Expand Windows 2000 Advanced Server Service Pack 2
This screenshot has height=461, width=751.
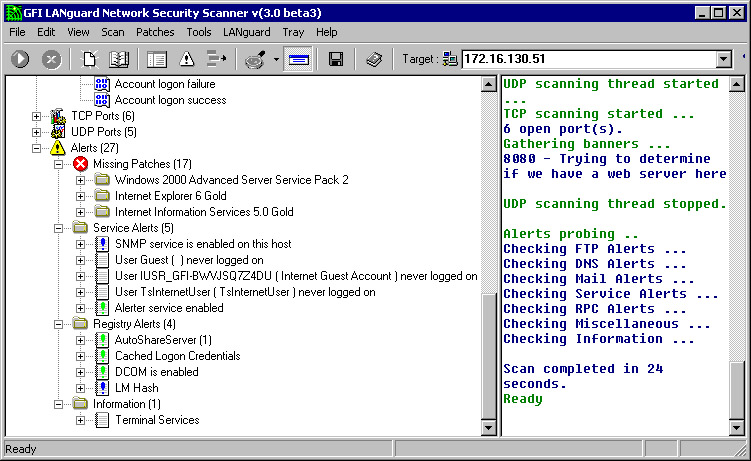click(80, 180)
